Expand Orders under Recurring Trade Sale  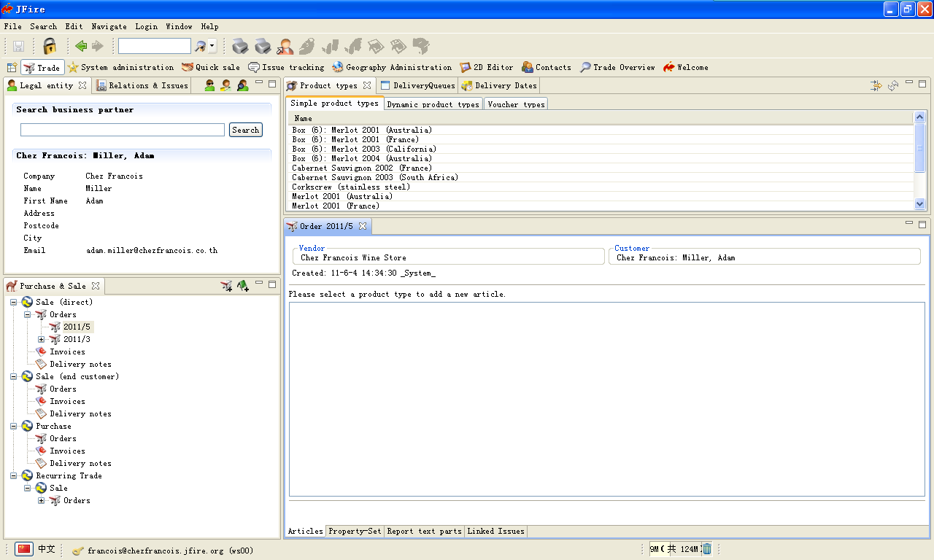42,501
